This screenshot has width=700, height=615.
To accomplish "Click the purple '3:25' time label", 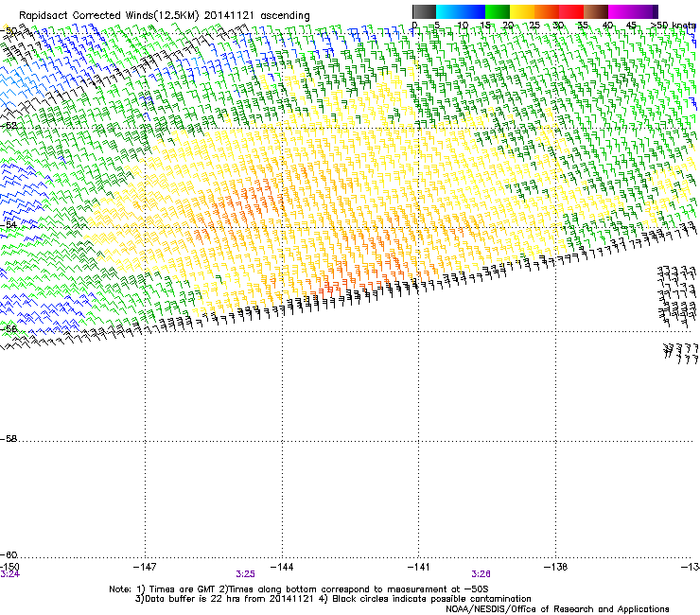I will pos(246,574).
